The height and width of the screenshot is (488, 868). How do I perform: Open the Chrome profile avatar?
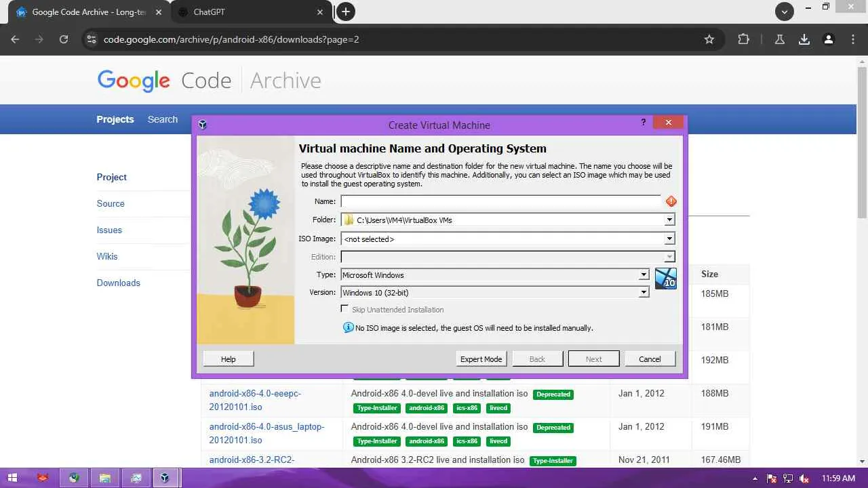(829, 39)
